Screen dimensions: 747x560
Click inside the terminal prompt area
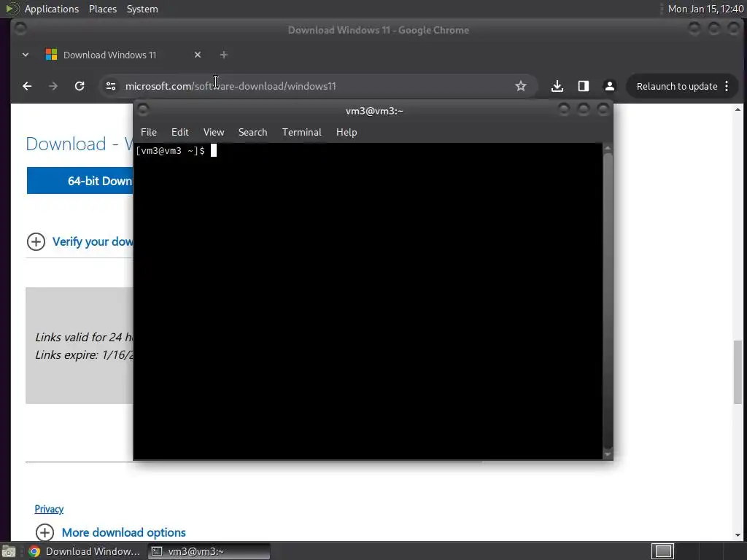(x=368, y=301)
